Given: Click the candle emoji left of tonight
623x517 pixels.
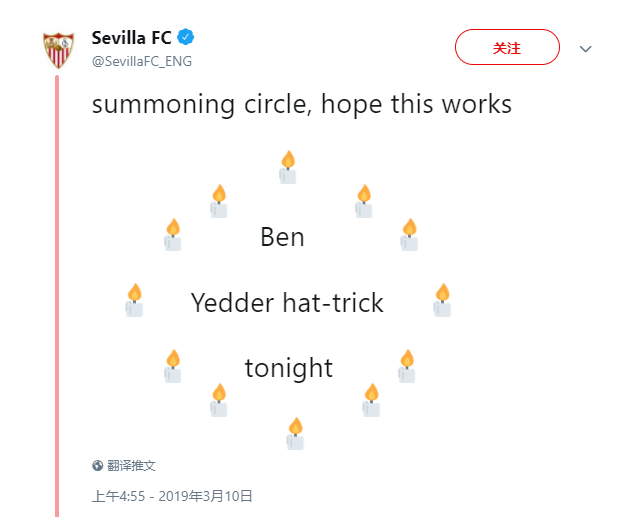Looking at the screenshot, I should click(x=173, y=366).
